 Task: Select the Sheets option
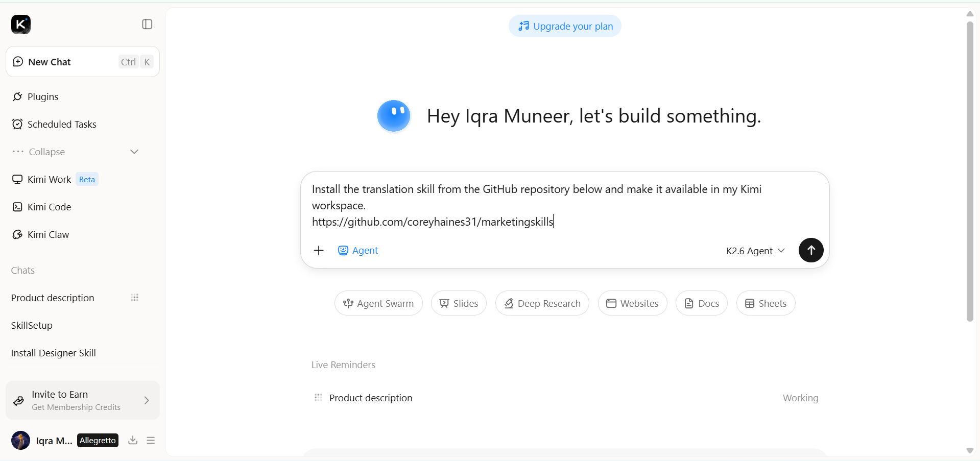pyautogui.click(x=766, y=303)
